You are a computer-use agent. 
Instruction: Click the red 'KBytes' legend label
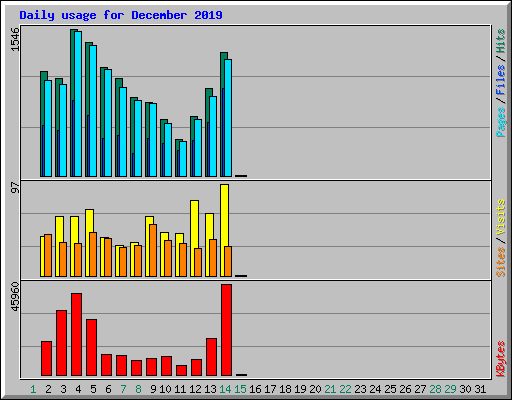point(500,359)
